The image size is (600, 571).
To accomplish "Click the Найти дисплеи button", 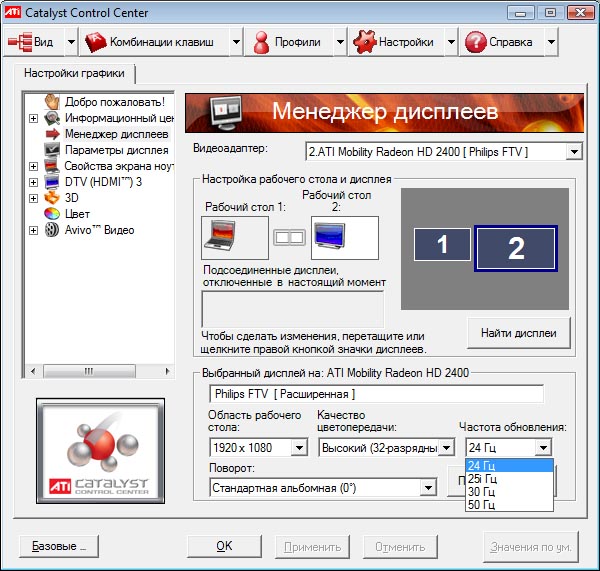I will (x=518, y=333).
